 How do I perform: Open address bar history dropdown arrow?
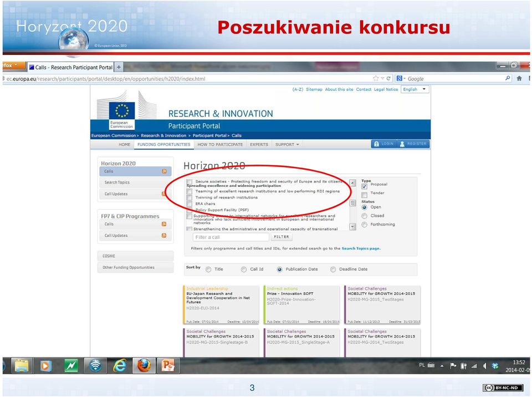(x=382, y=78)
